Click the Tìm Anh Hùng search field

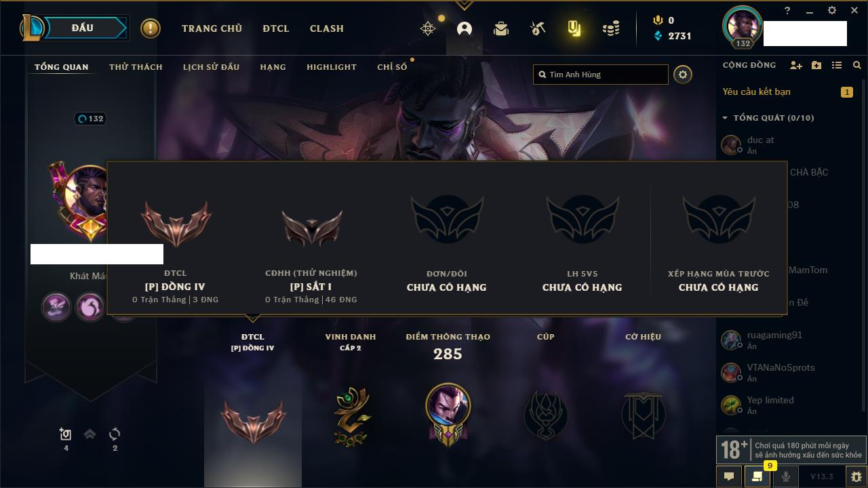coord(601,75)
